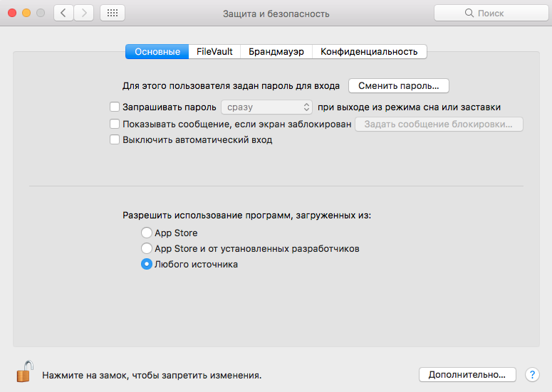The width and height of the screenshot is (552, 392).
Task: Switch to the 'Брандмауэр' tab
Action: (276, 52)
